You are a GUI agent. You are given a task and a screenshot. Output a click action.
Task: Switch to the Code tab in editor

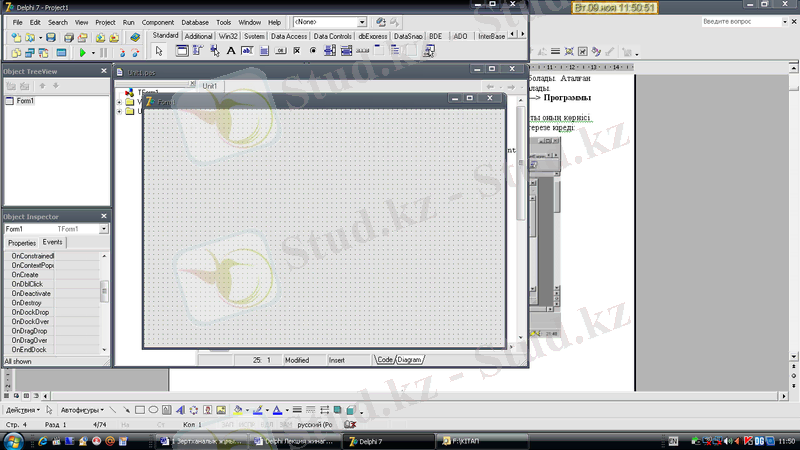click(x=385, y=360)
